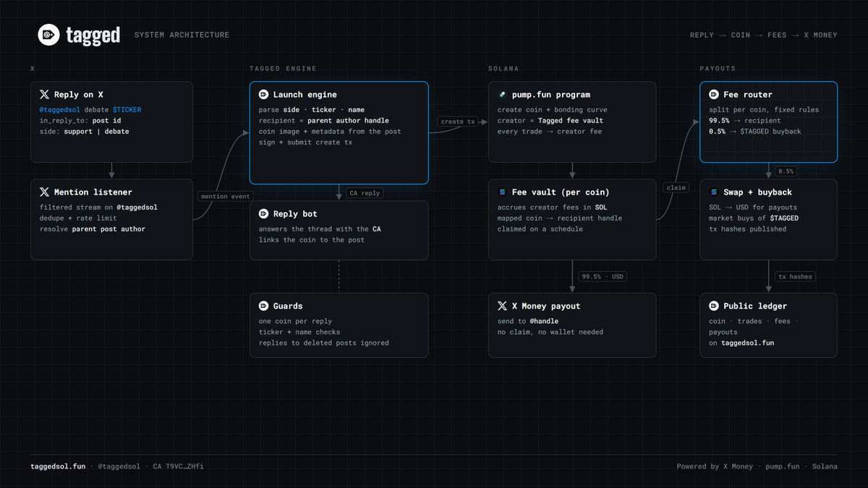Viewport: 868px width, 488px height.
Task: Click the '0.5% → $TAGGED buyback' line
Action: [x=754, y=132]
